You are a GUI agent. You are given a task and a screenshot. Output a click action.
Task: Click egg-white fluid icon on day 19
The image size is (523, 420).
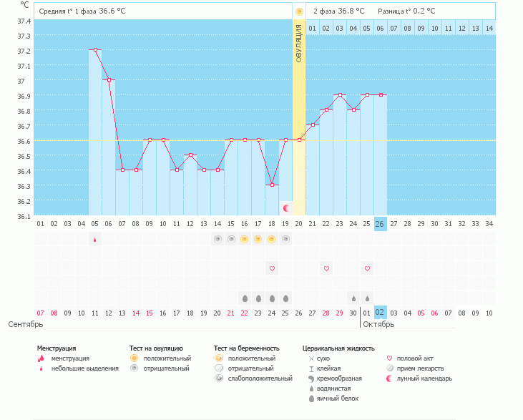click(285, 298)
